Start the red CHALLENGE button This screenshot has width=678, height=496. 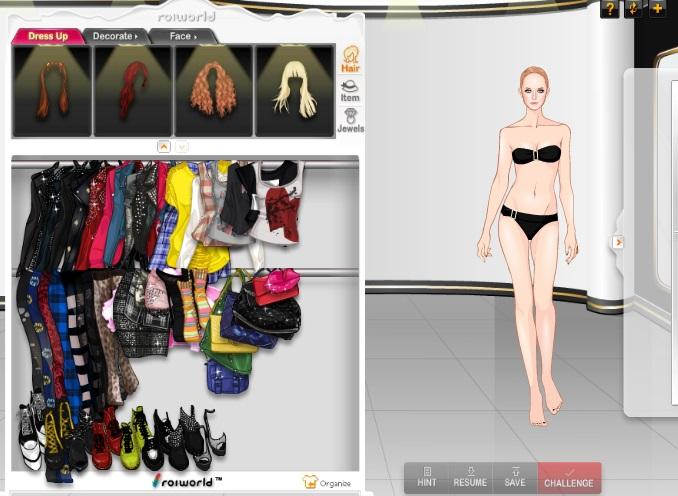(569, 478)
